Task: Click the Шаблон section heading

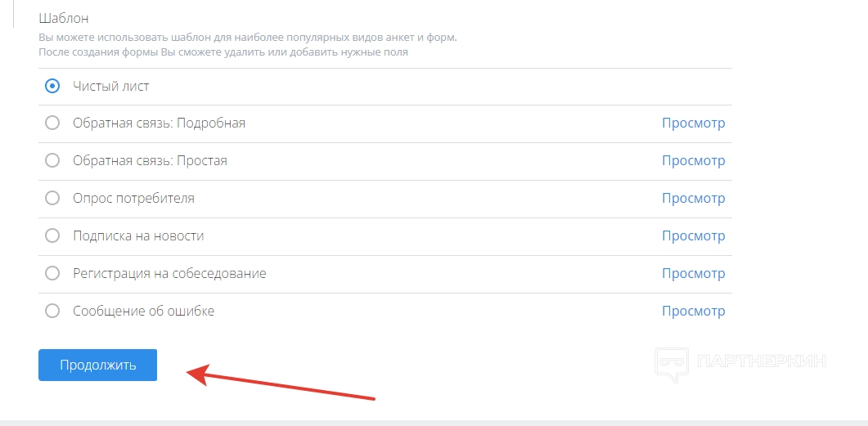Action: [x=63, y=18]
